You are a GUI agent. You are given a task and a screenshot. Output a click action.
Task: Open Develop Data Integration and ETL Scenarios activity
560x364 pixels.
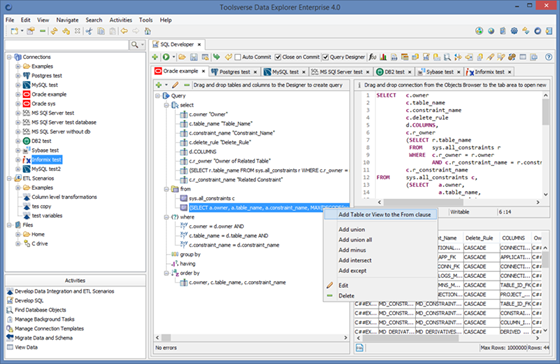64,291
